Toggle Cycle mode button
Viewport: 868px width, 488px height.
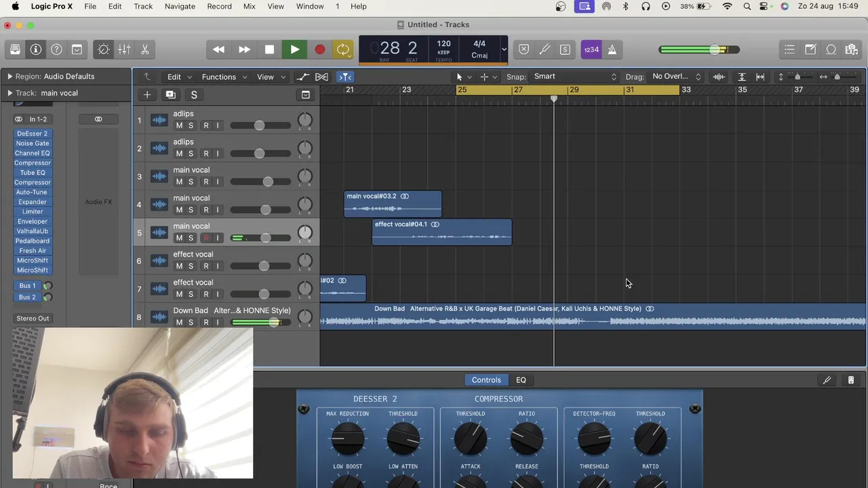coord(343,49)
